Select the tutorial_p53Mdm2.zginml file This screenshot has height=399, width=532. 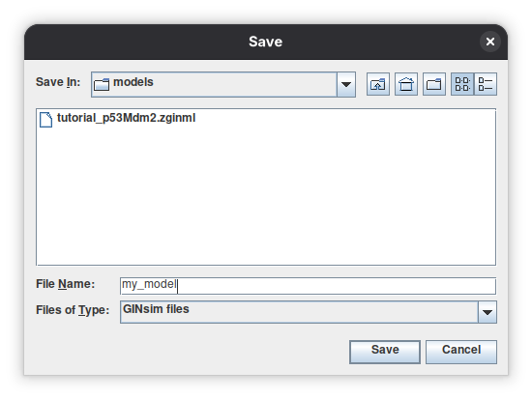point(117,118)
